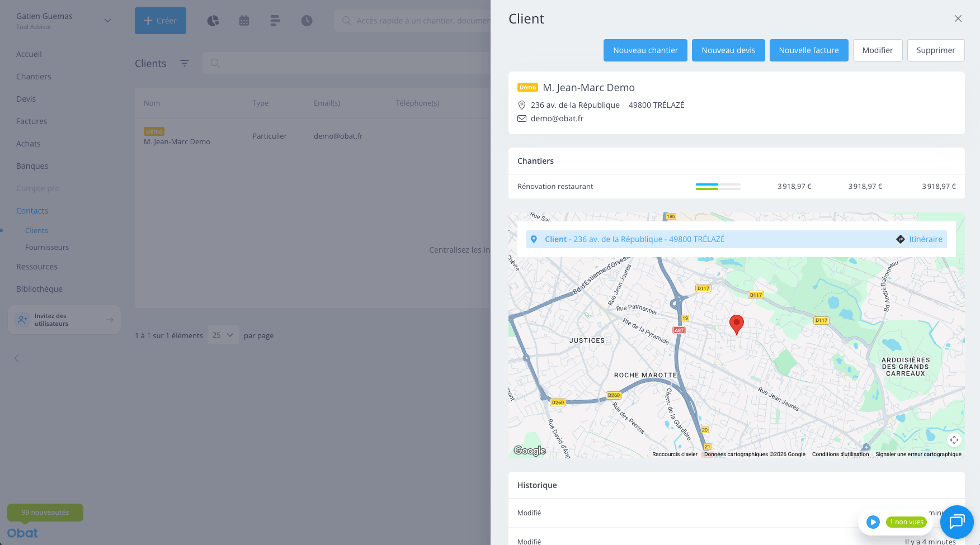Click the Clients search field
980x545 pixels.
[347, 63]
